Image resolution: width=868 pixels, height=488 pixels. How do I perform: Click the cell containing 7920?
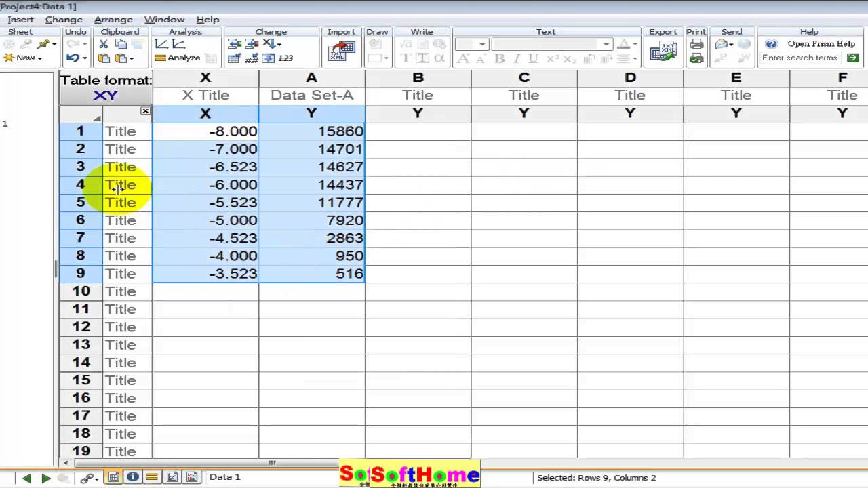[312, 220]
